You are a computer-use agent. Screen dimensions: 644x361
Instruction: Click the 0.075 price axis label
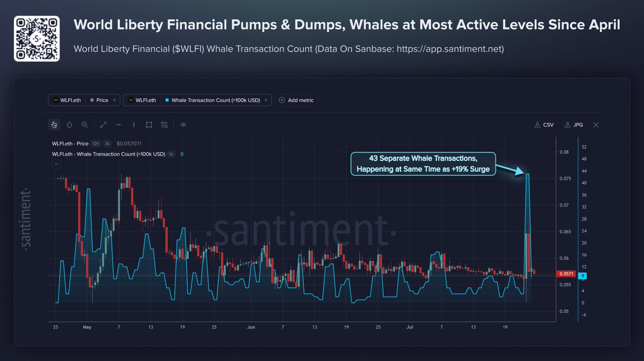565,179
